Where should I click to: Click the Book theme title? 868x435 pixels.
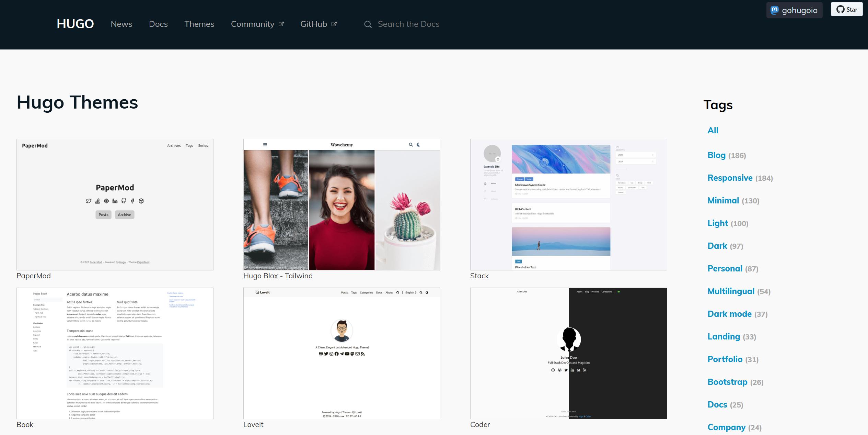pyautogui.click(x=25, y=425)
